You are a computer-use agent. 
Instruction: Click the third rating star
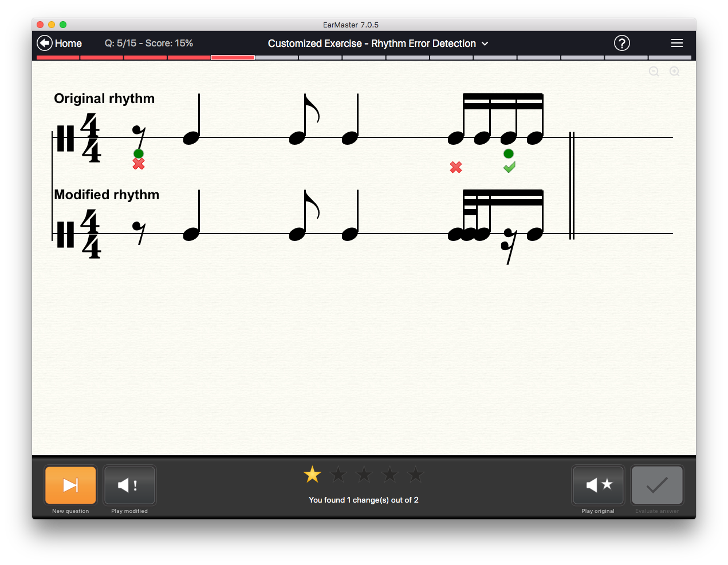pyautogui.click(x=364, y=474)
